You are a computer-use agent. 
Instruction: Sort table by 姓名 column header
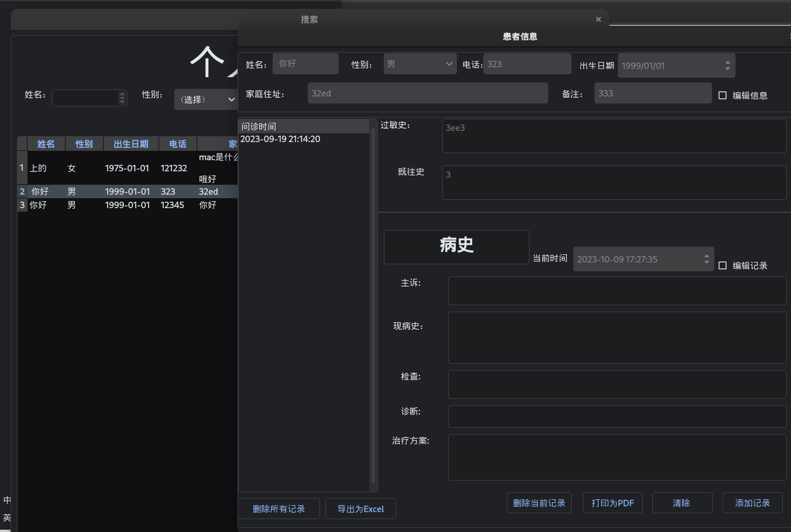tap(46, 144)
